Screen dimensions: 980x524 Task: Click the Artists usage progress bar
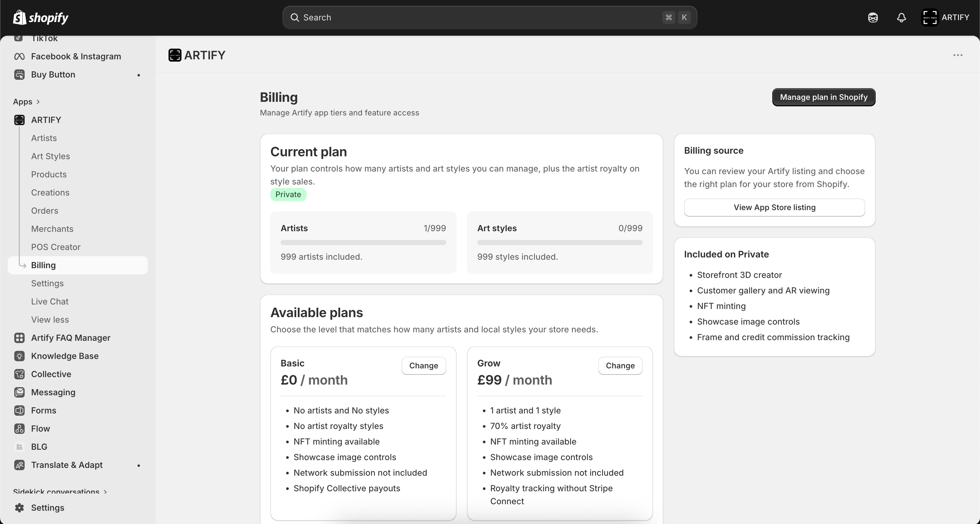pos(363,243)
